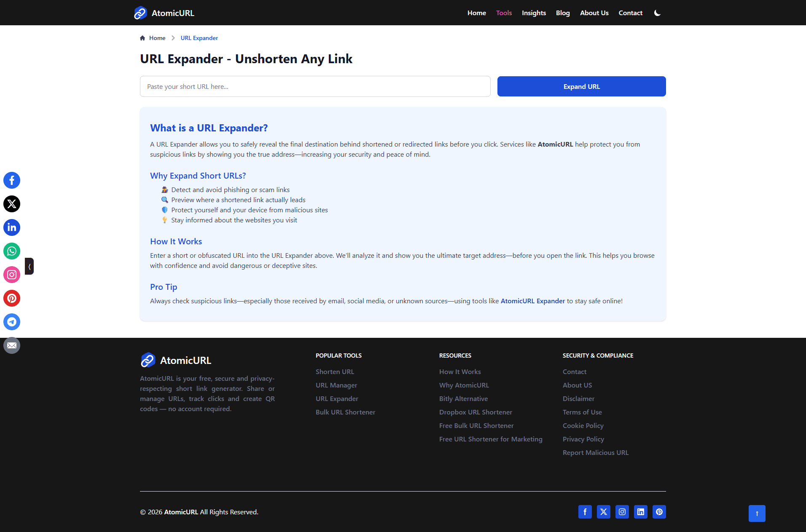Open Why AtomicURL footer link

click(x=464, y=385)
